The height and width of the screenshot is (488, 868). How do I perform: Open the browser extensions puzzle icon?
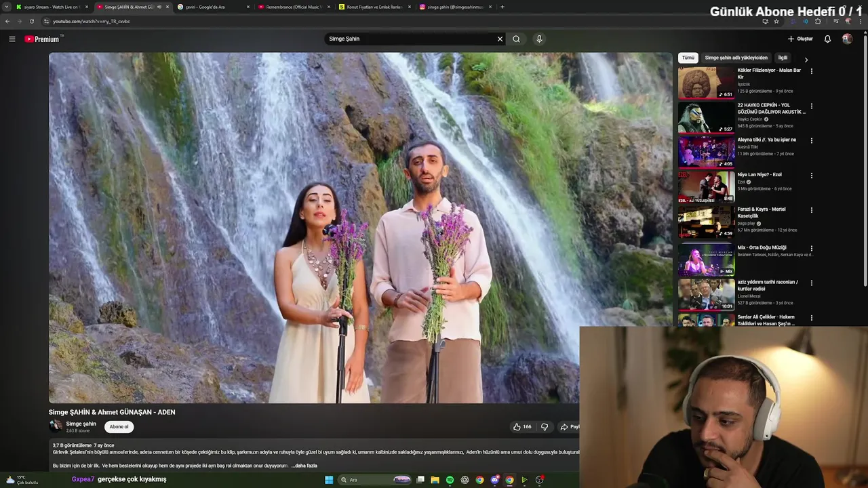(818, 21)
